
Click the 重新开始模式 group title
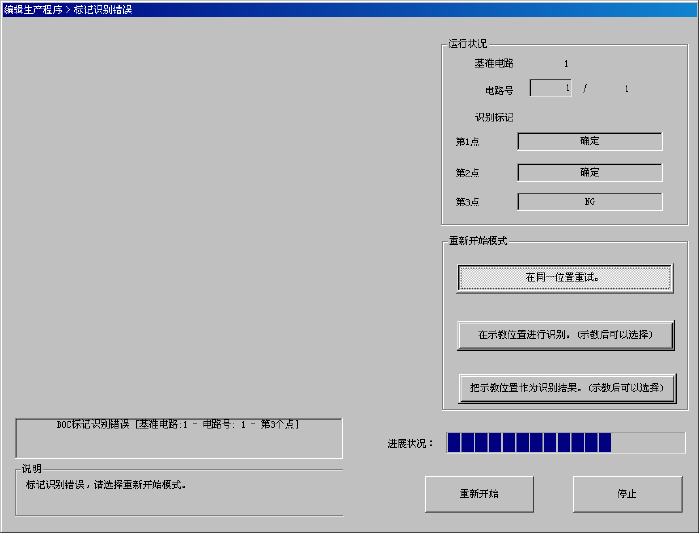[x=478, y=241]
